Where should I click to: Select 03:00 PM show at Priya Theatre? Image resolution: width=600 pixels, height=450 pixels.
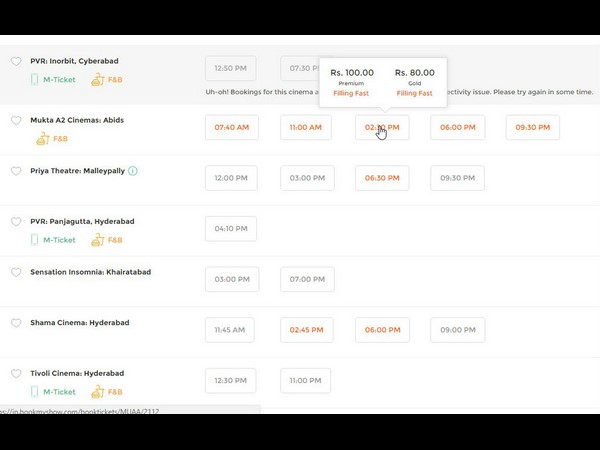pyautogui.click(x=307, y=178)
